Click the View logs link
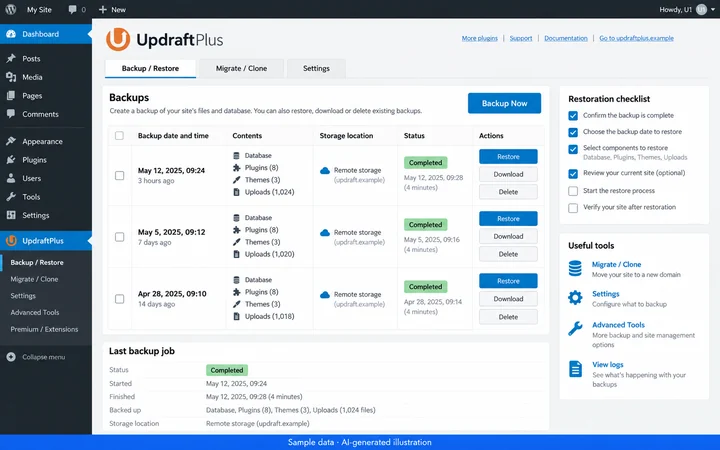The height and width of the screenshot is (450, 720). pyautogui.click(x=608, y=365)
